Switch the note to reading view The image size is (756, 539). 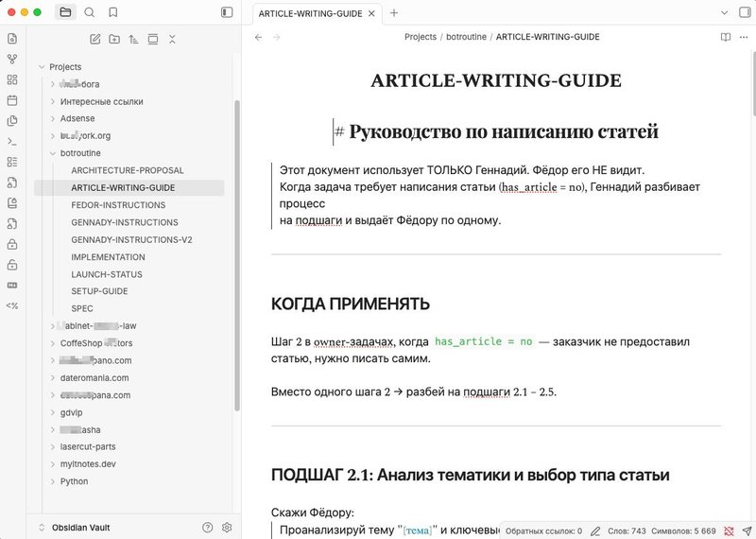pos(726,37)
